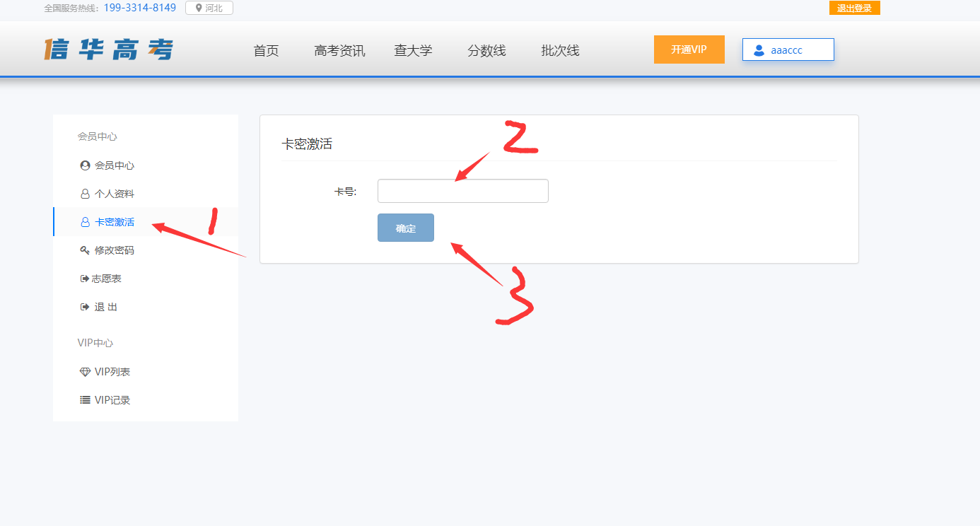Focus the 卡号 input field
Viewport: 980px width, 526px height.
click(x=463, y=191)
